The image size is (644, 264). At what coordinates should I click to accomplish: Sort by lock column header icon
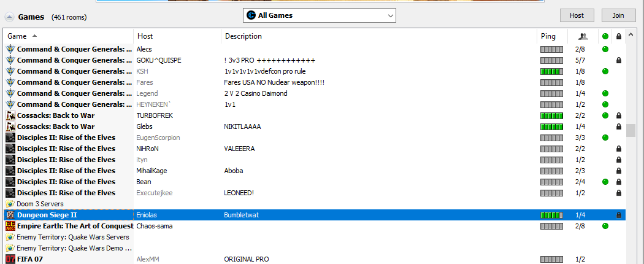pyautogui.click(x=618, y=36)
